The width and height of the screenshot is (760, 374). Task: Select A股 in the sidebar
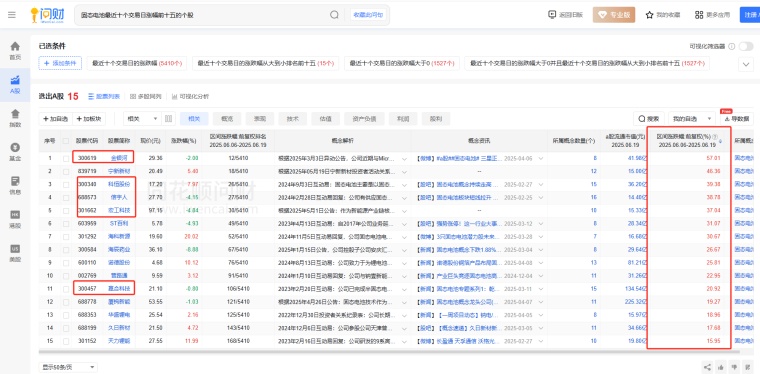coord(15,84)
